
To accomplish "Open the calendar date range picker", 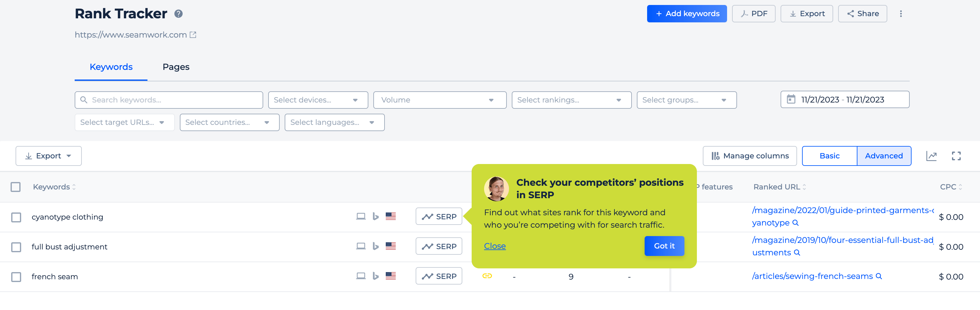I will [845, 99].
